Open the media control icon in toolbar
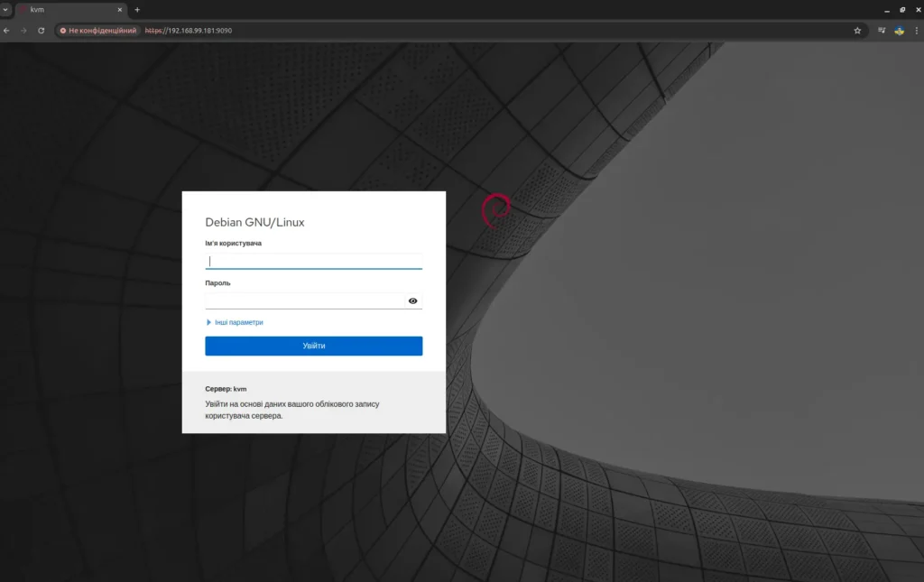This screenshot has width=924, height=582. (882, 31)
